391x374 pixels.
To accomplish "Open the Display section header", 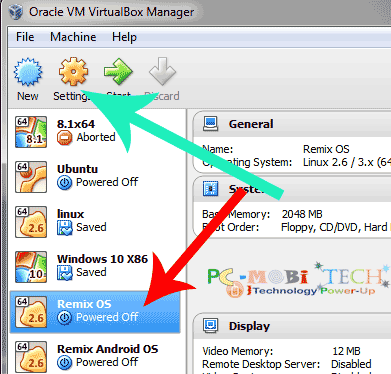I will [x=249, y=326].
